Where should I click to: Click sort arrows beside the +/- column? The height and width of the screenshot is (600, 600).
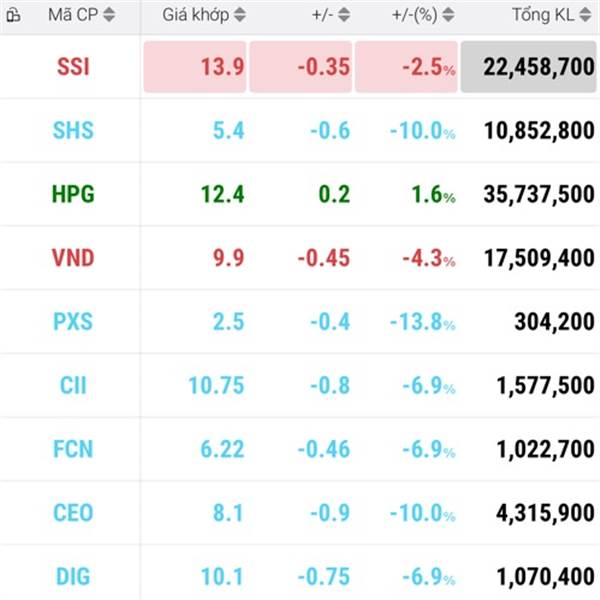pyautogui.click(x=344, y=16)
